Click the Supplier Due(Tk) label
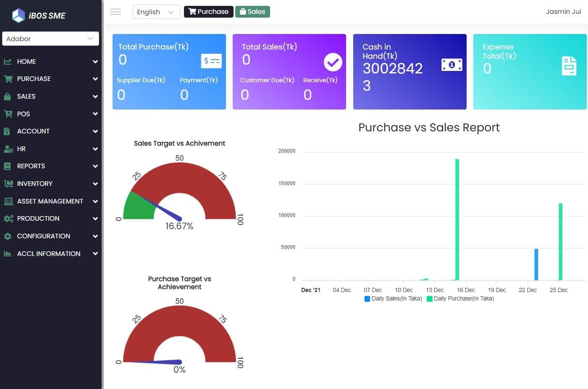Viewport: 588px width, 389px height. tap(141, 80)
